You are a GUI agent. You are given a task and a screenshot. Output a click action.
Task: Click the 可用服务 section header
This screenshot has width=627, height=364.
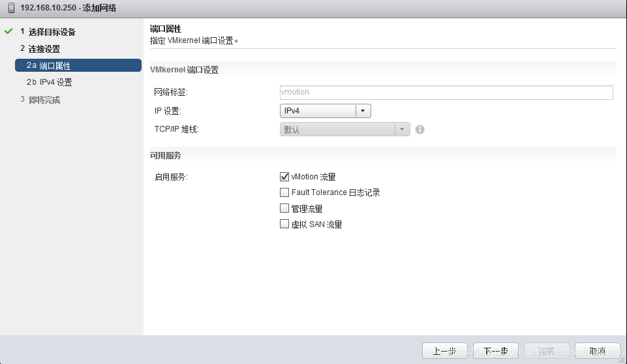point(166,156)
